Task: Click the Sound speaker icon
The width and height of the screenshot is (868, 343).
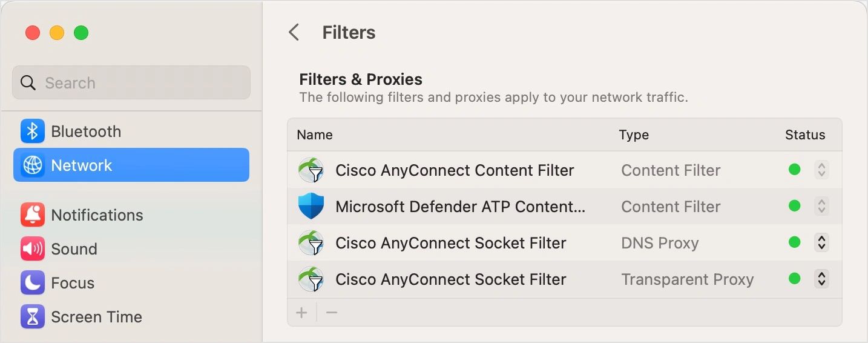Action: pyautogui.click(x=33, y=248)
